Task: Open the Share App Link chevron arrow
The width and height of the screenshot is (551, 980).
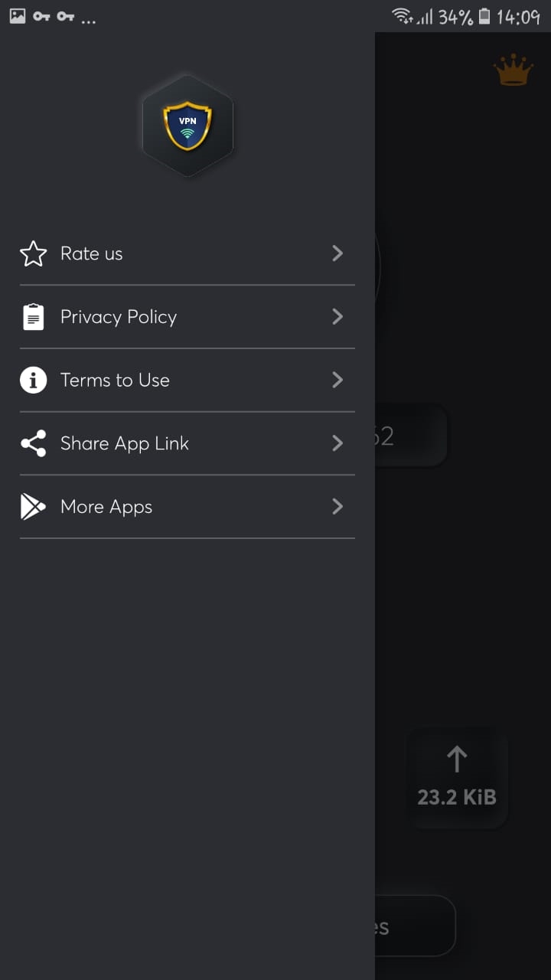Action: pos(337,443)
